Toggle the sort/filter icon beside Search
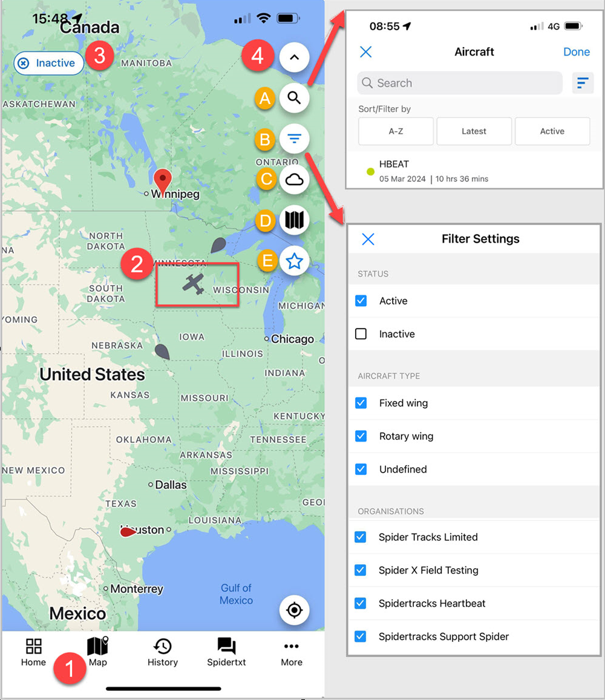Screen dimensions: 605x700 [x=583, y=83]
